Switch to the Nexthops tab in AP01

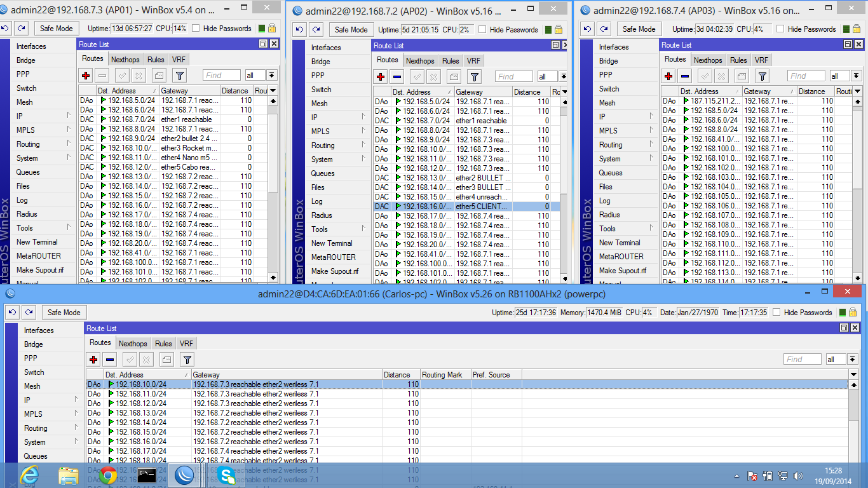coord(125,60)
